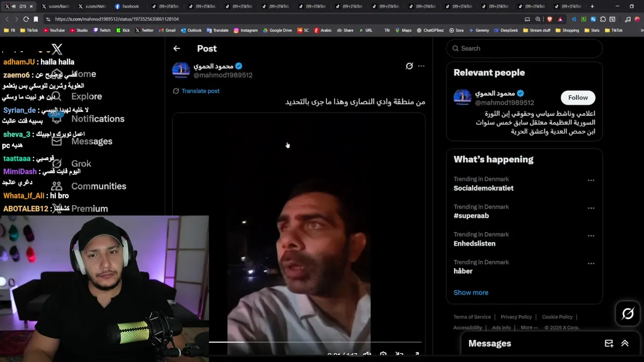This screenshot has width=644, height=362.
Task: Click the bookmark icon beside address bar
Action: (36, 19)
